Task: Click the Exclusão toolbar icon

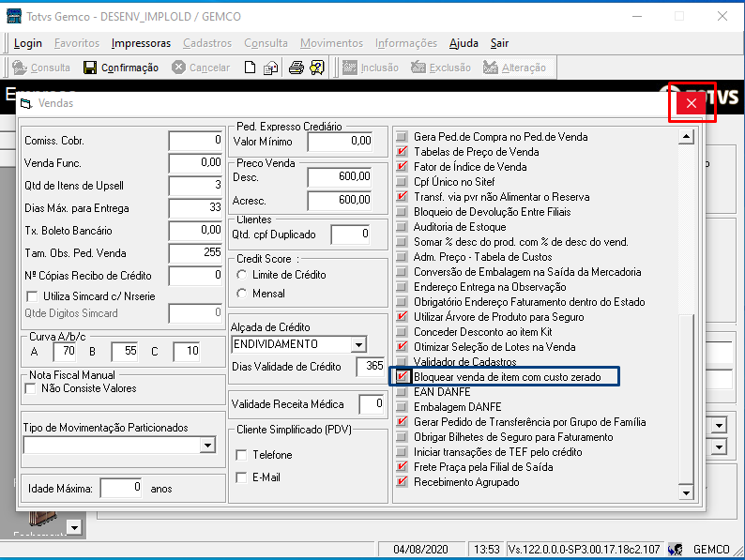Action: click(418, 68)
